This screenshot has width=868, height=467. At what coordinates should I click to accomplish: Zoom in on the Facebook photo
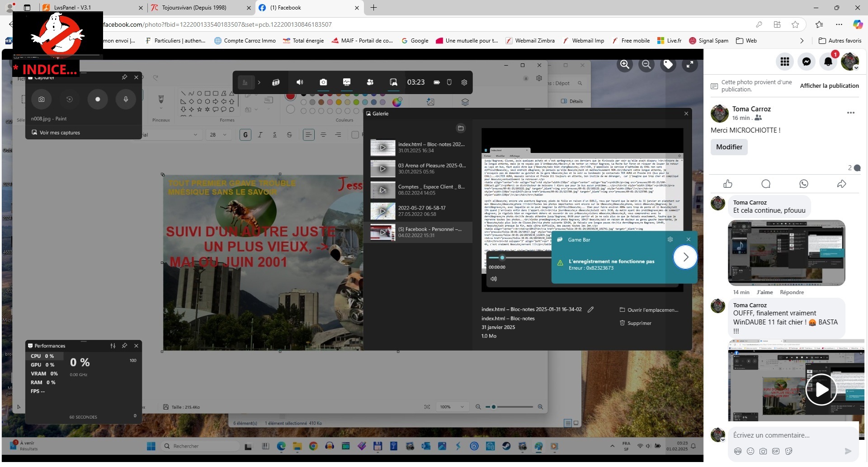point(624,65)
